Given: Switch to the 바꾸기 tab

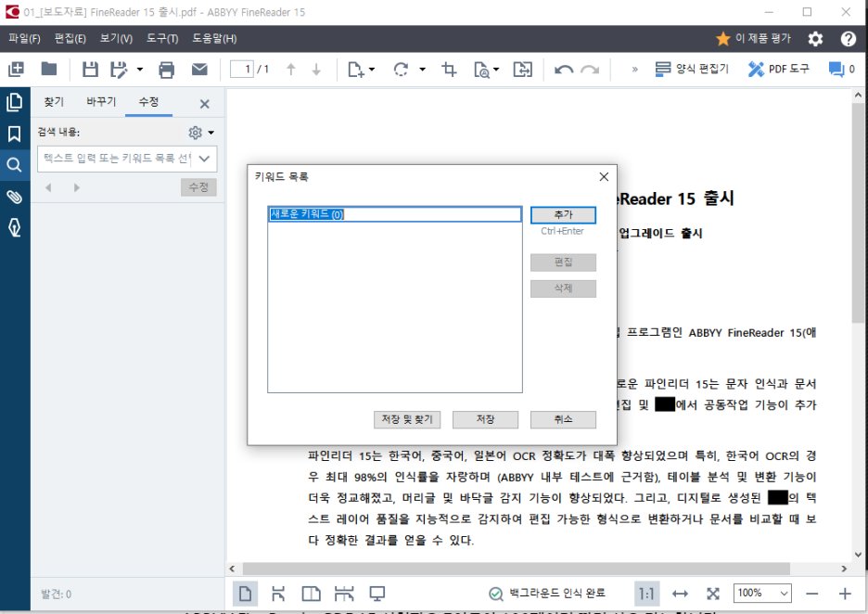Looking at the screenshot, I should 101,102.
